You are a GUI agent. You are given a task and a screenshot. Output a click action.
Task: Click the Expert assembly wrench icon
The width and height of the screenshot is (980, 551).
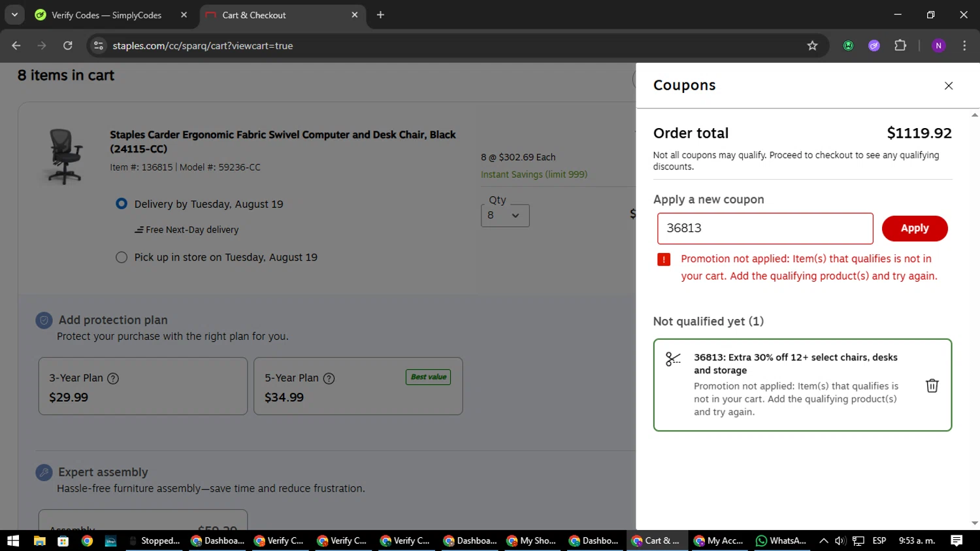tap(44, 472)
